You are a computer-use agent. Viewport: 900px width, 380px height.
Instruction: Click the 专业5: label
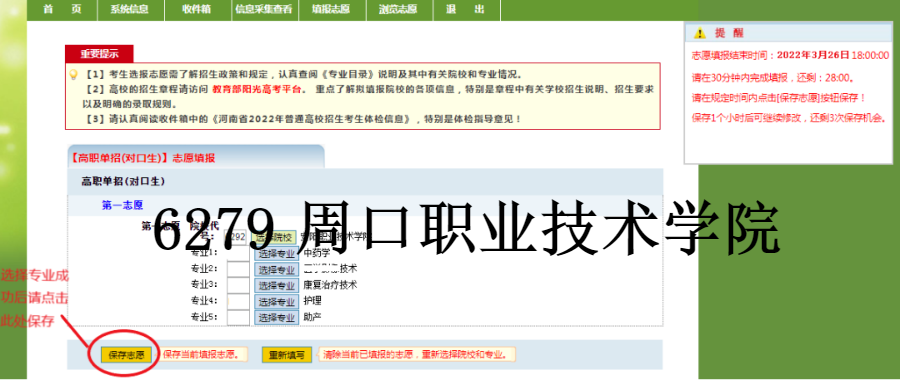(204, 317)
